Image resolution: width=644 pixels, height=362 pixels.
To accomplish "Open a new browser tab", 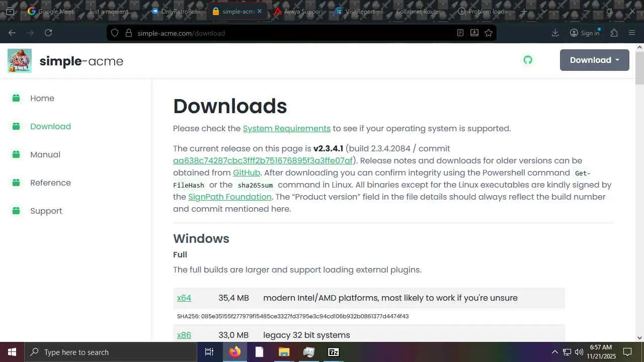I will 524,11.
